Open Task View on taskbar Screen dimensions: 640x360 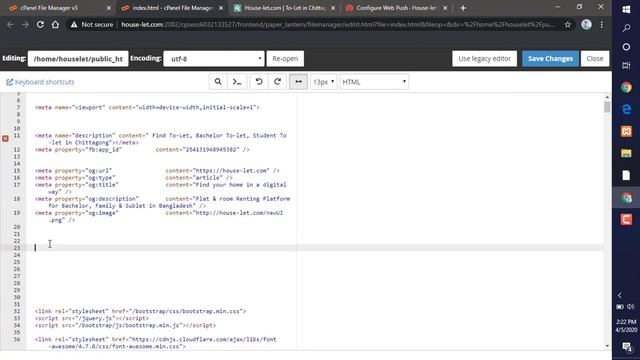[x=626, y=65]
